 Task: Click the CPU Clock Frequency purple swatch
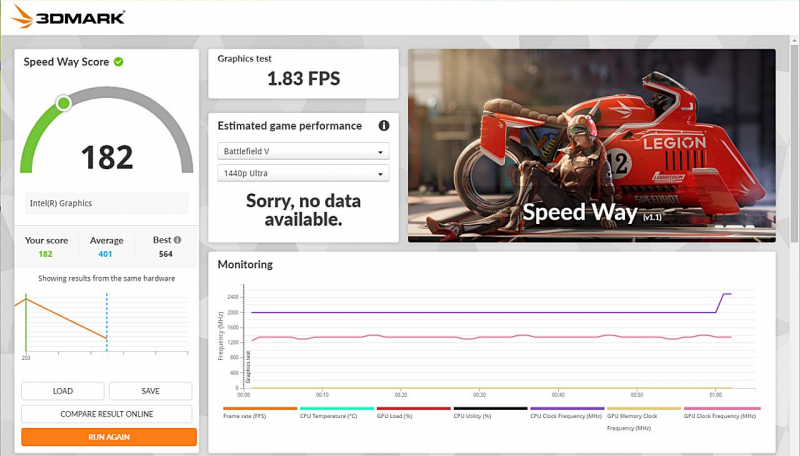pos(567,409)
